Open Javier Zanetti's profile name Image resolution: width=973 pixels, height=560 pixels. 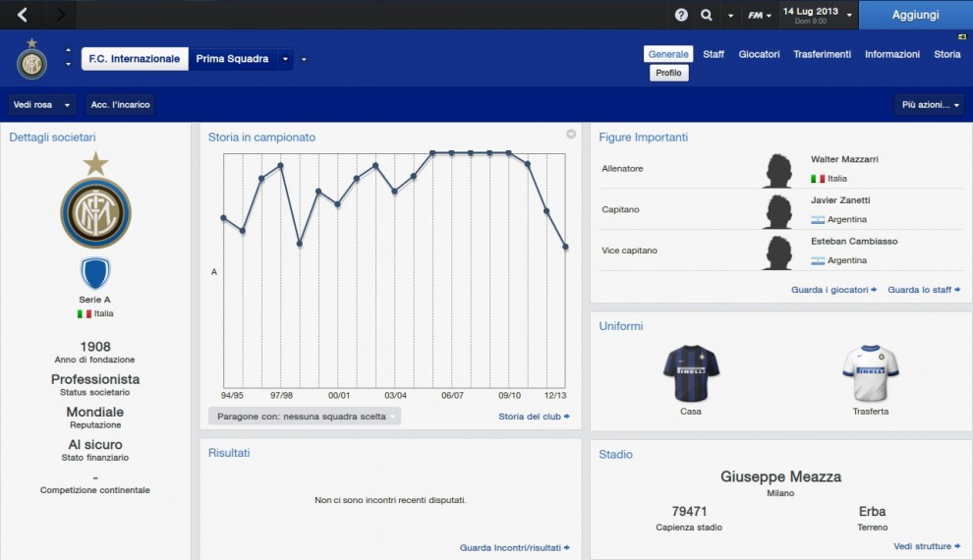(x=840, y=200)
